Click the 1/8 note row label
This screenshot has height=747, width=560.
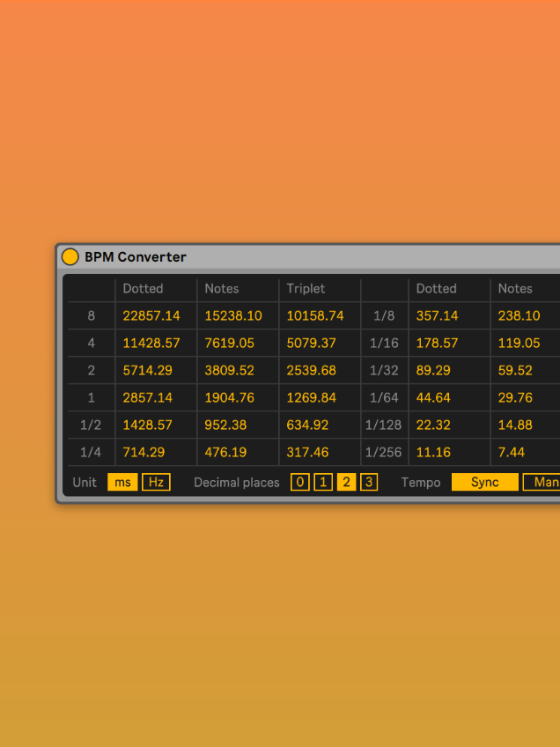coord(384,316)
